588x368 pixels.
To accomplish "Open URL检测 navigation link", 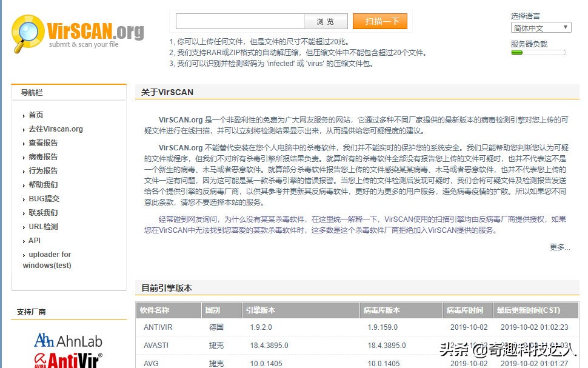I will point(43,227).
